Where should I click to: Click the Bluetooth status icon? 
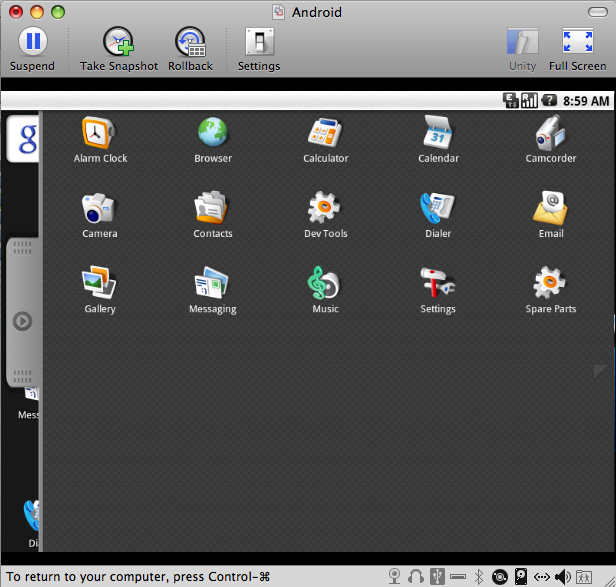[x=478, y=577]
